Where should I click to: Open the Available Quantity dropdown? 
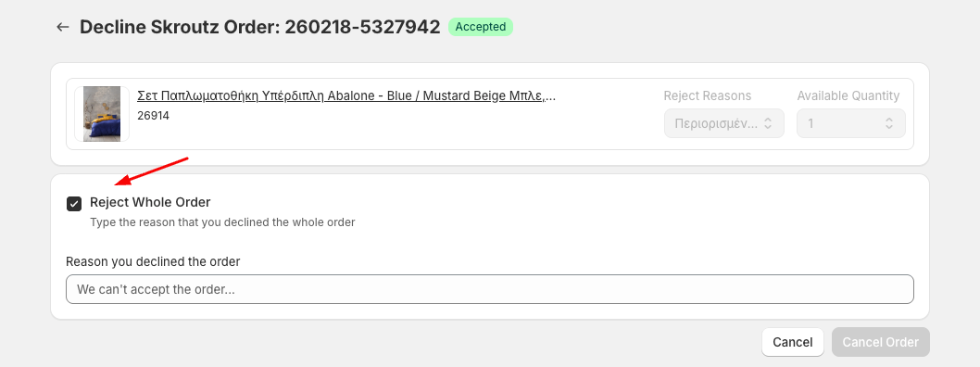tap(850, 123)
